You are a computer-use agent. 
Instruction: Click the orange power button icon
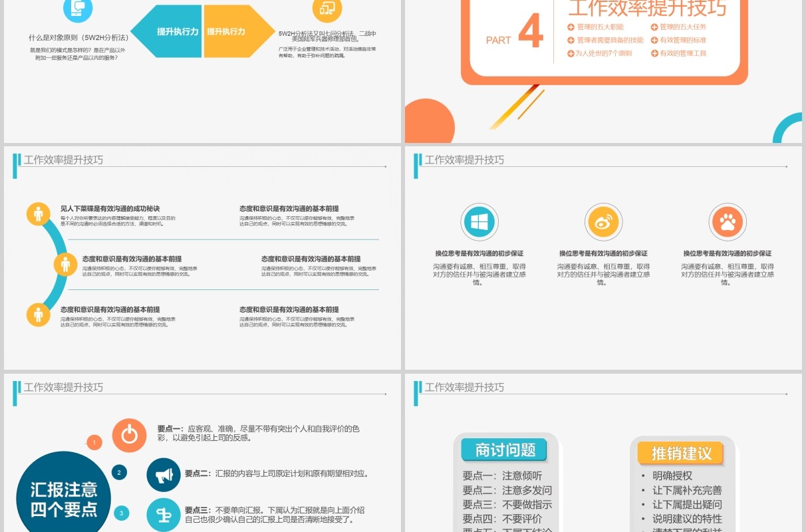click(x=129, y=436)
